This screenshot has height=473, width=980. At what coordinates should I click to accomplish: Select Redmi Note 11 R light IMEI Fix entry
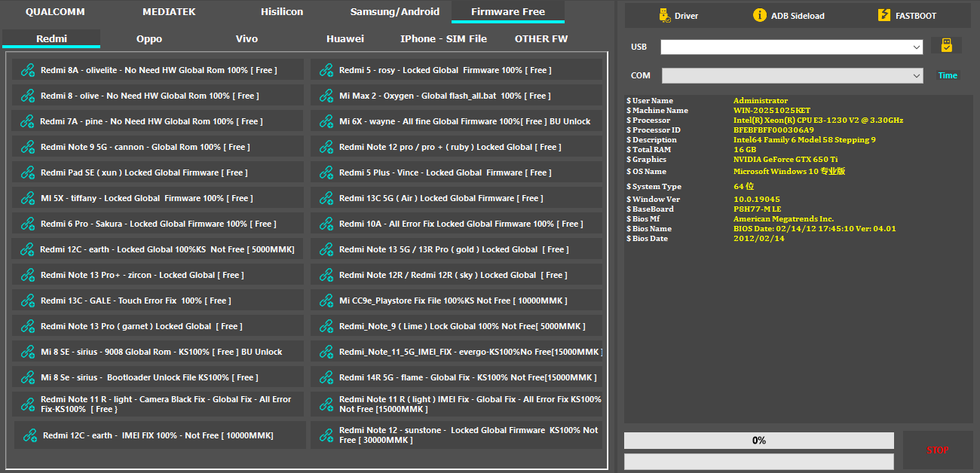[456, 404]
